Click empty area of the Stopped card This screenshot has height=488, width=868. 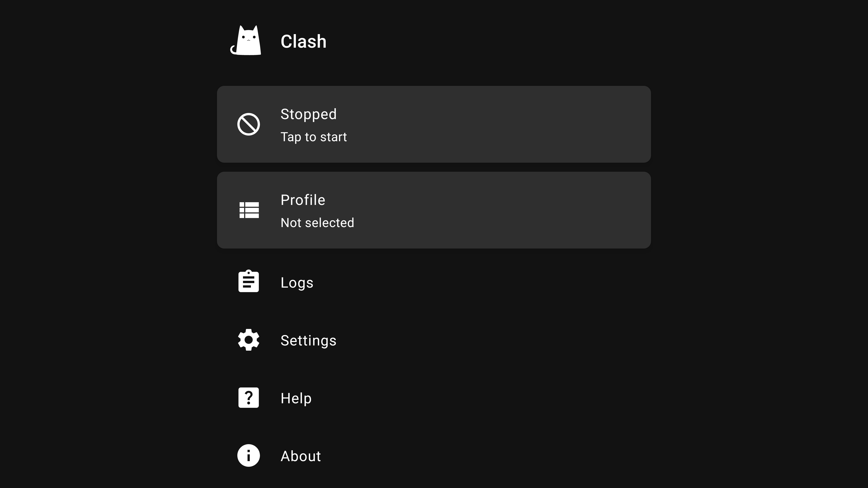pyautogui.click(x=505, y=124)
